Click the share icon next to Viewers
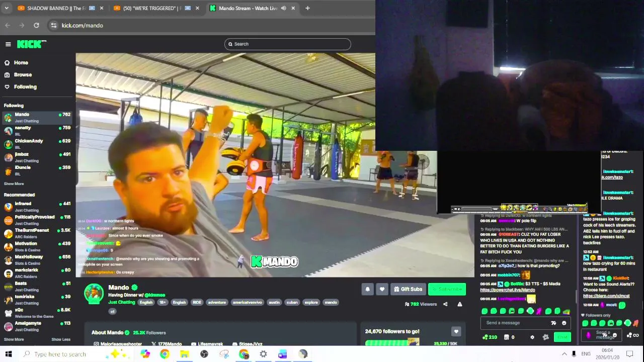644x362 pixels. (445, 304)
